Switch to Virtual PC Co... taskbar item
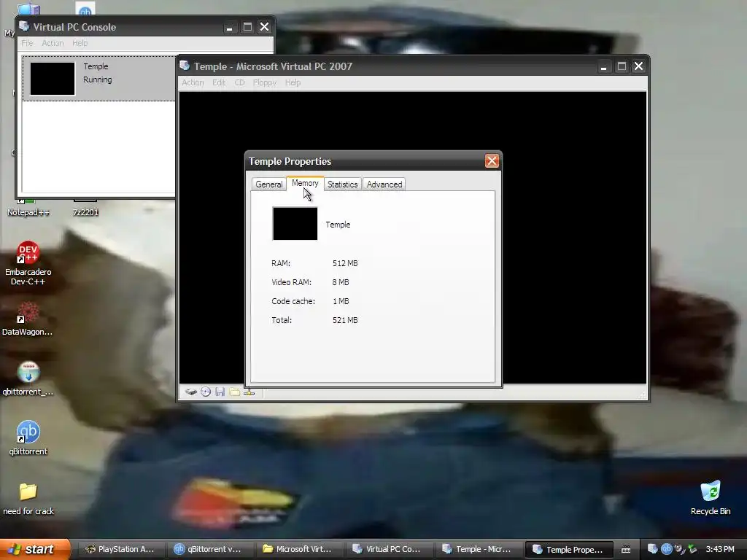Viewport: 747px width, 560px height. (389, 549)
